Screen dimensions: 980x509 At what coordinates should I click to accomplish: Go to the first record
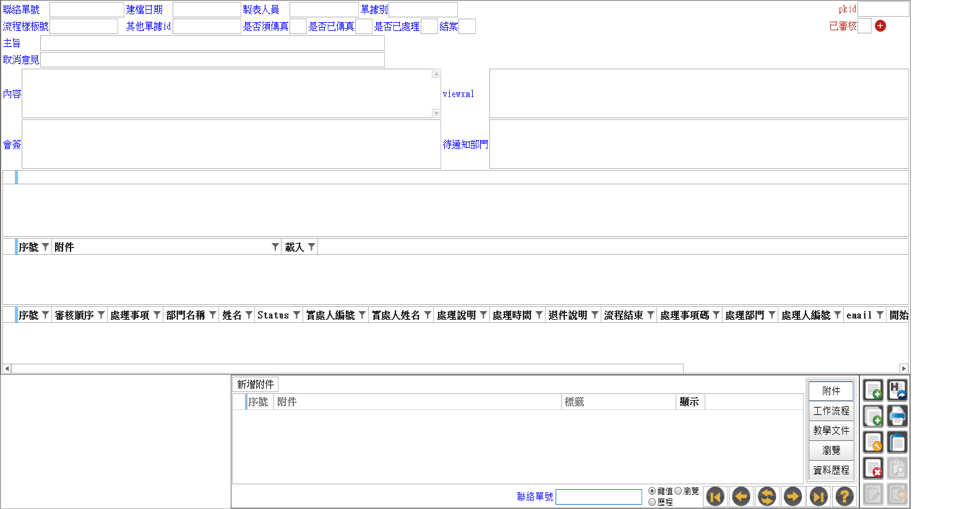point(715,496)
